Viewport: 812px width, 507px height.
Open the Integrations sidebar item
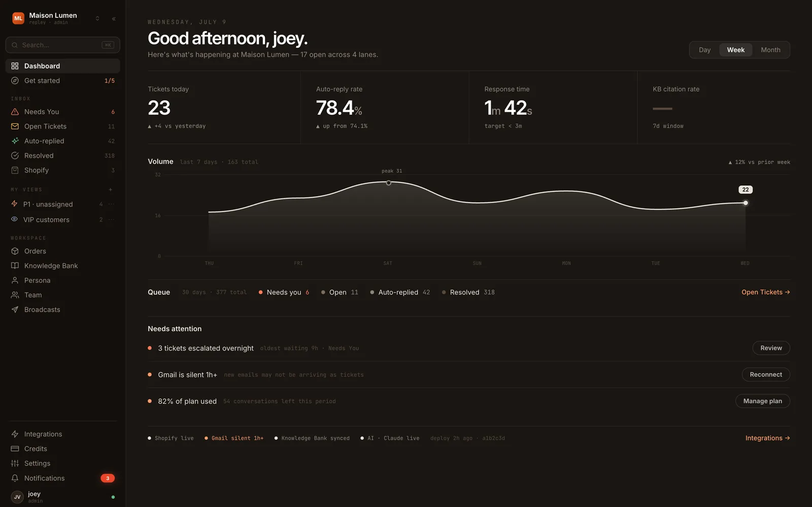click(x=63, y=434)
